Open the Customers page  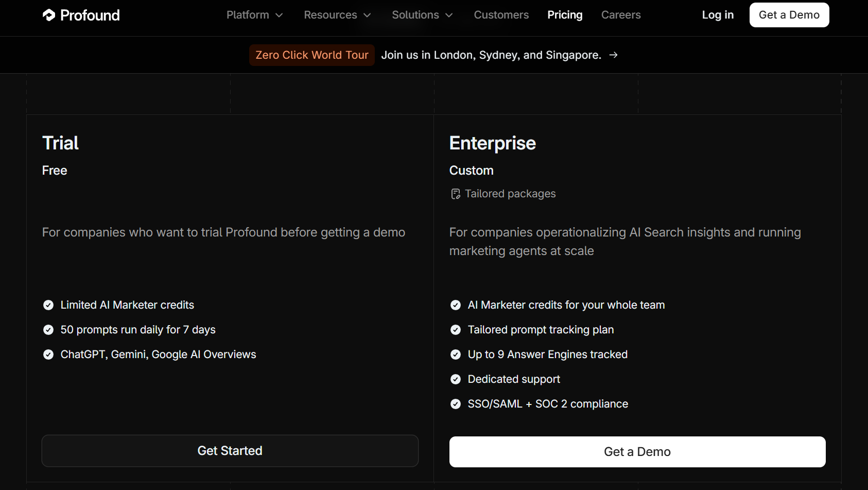coord(501,15)
